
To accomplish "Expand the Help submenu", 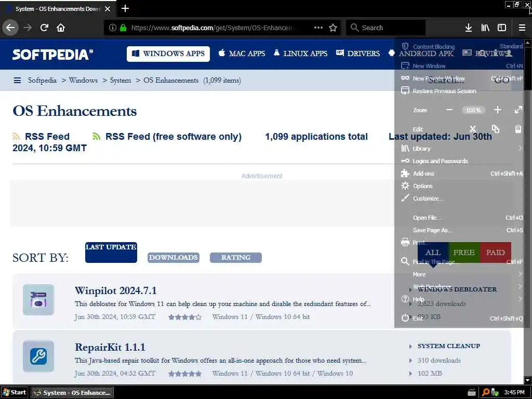I will point(462,299).
